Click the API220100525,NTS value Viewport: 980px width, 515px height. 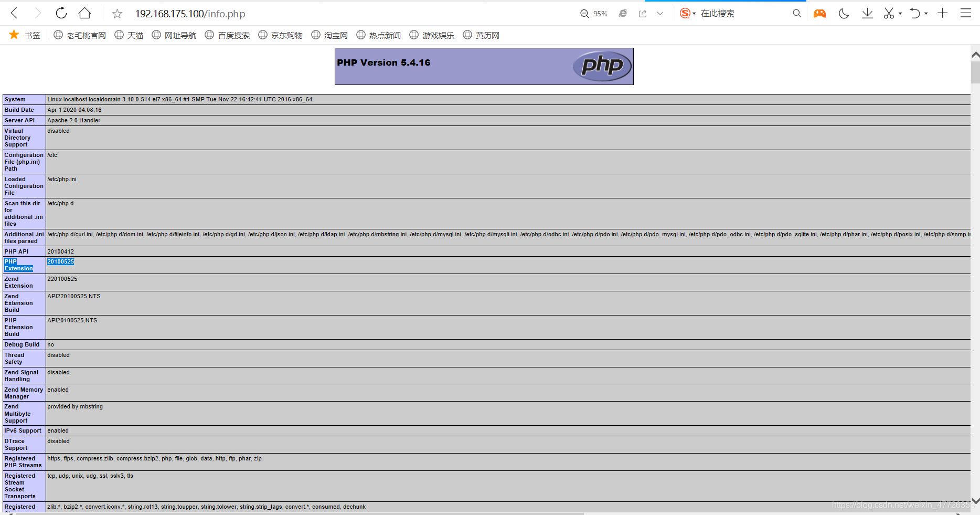74,296
